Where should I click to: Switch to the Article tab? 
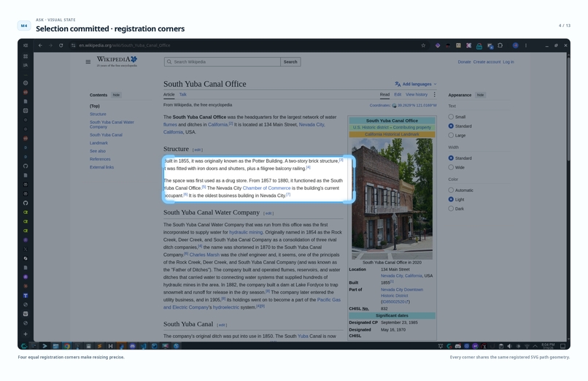[x=169, y=94]
